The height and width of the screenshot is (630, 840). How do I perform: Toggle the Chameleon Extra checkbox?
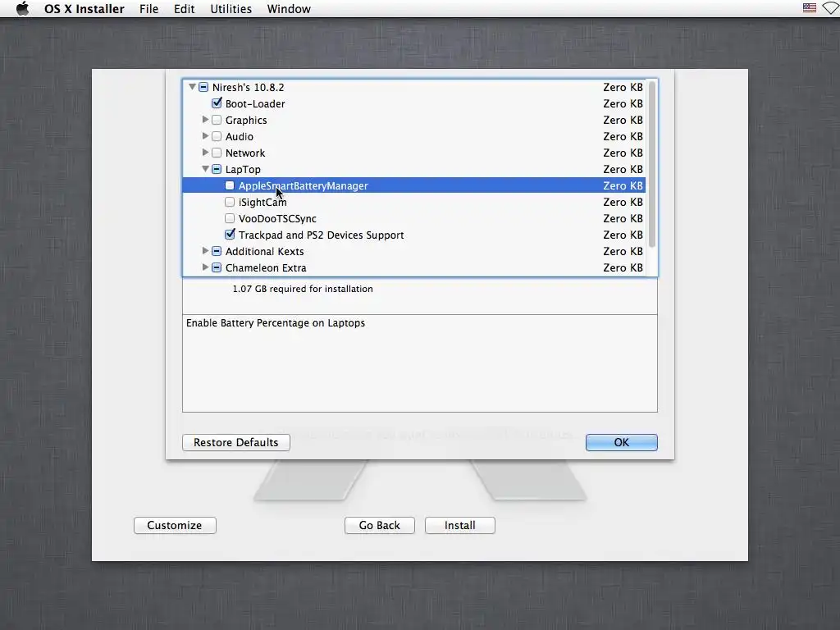[x=217, y=267]
